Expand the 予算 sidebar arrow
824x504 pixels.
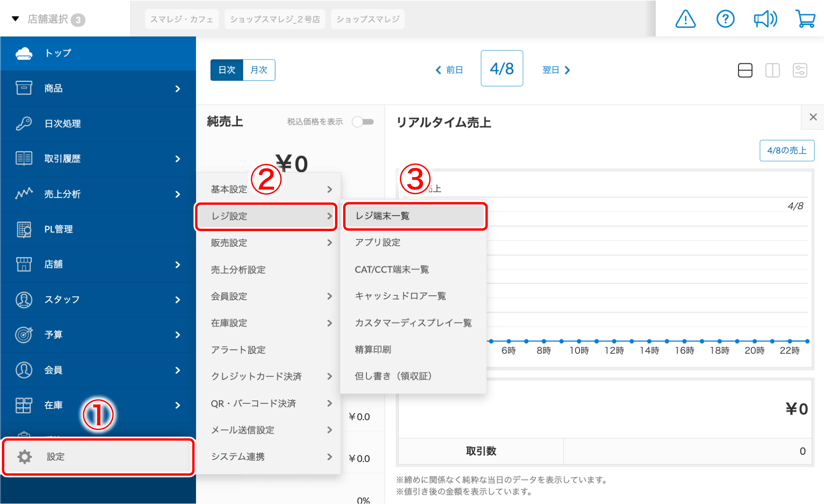tap(178, 335)
